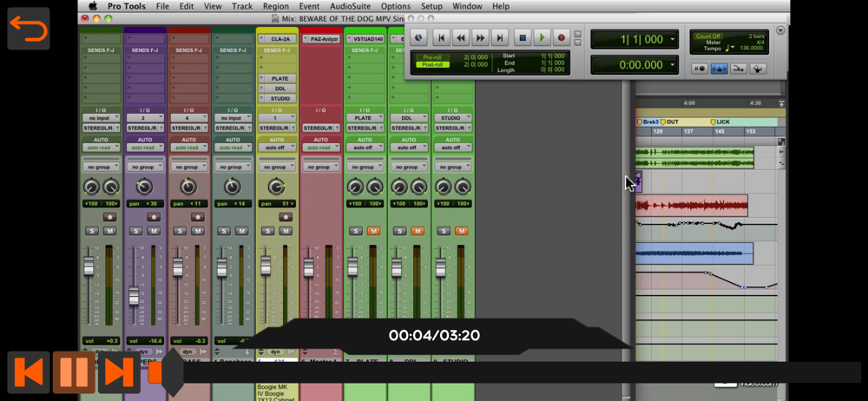Image resolution: width=868 pixels, height=401 pixels.
Task: Click the PERC track pan knob
Action: coord(144,187)
